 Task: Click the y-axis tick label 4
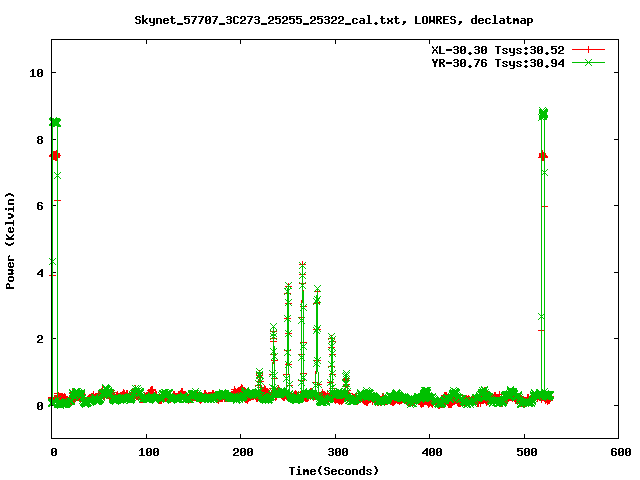click(x=40, y=273)
